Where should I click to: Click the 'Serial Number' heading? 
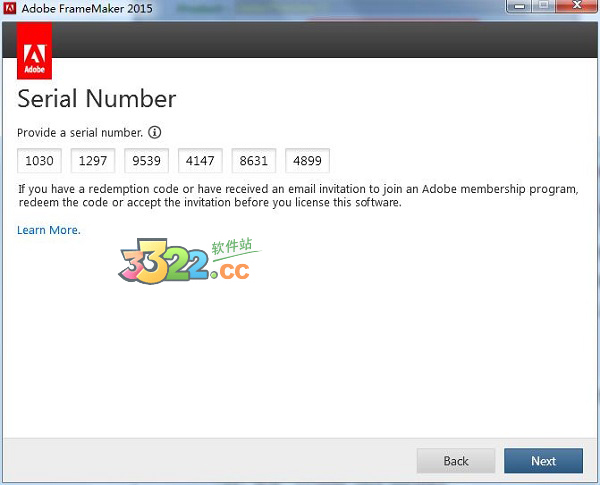97,99
